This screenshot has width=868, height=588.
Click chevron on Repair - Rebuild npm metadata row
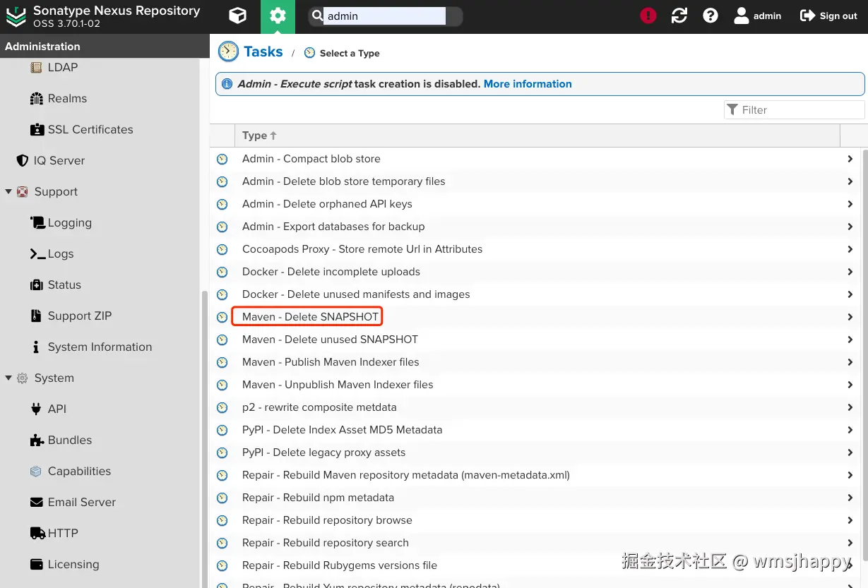(x=850, y=498)
